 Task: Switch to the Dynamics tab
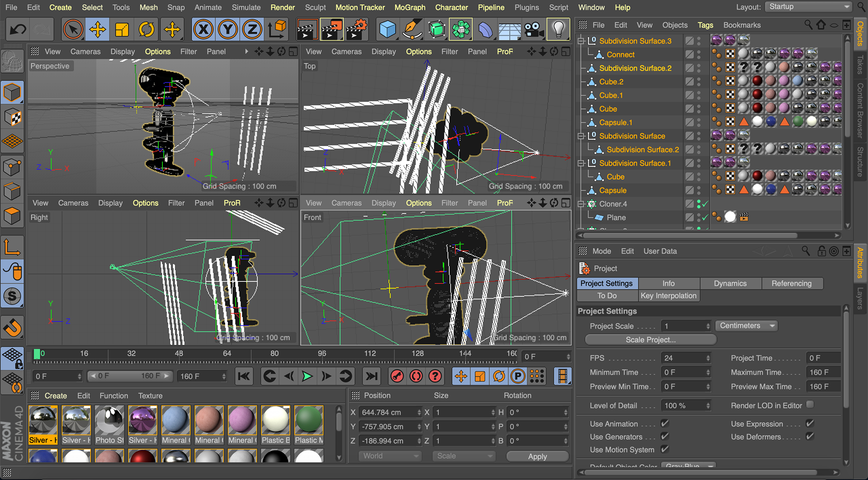730,283
